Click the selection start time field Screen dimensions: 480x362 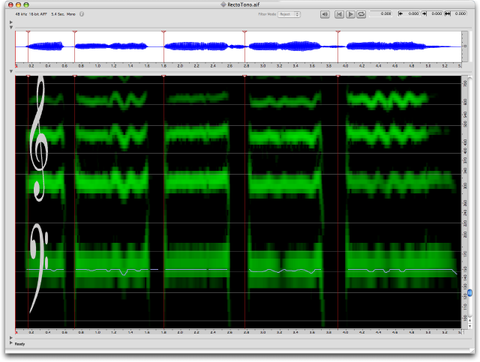[412, 14]
